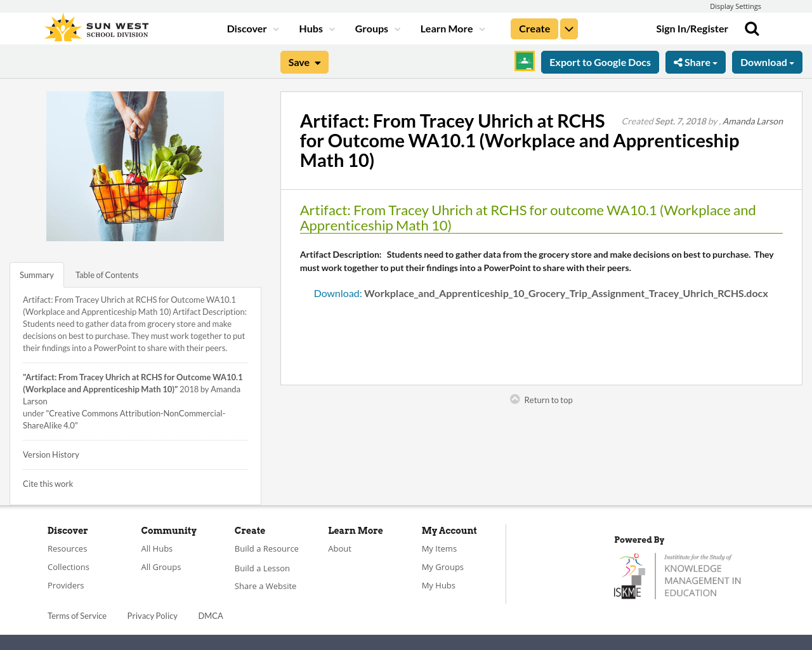Open the Share button with share icon
This screenshot has height=650, width=812.
coord(695,62)
